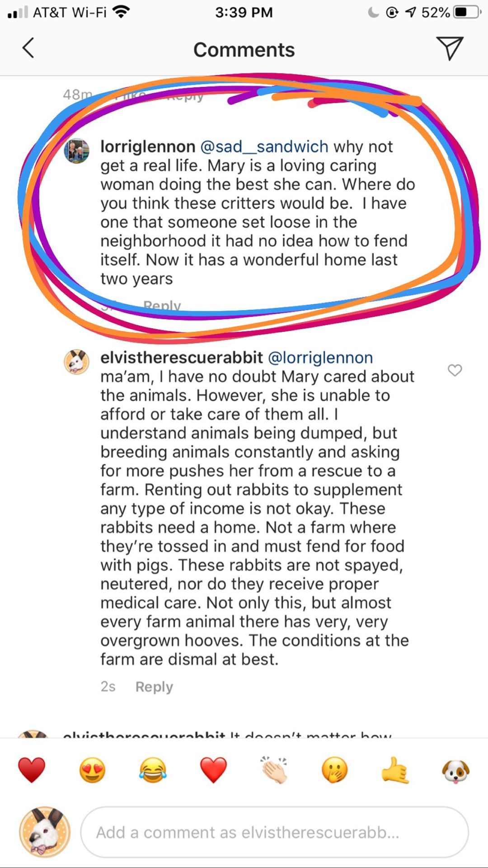
Task: Tap lorriglennon's profile picture
Action: click(x=76, y=151)
